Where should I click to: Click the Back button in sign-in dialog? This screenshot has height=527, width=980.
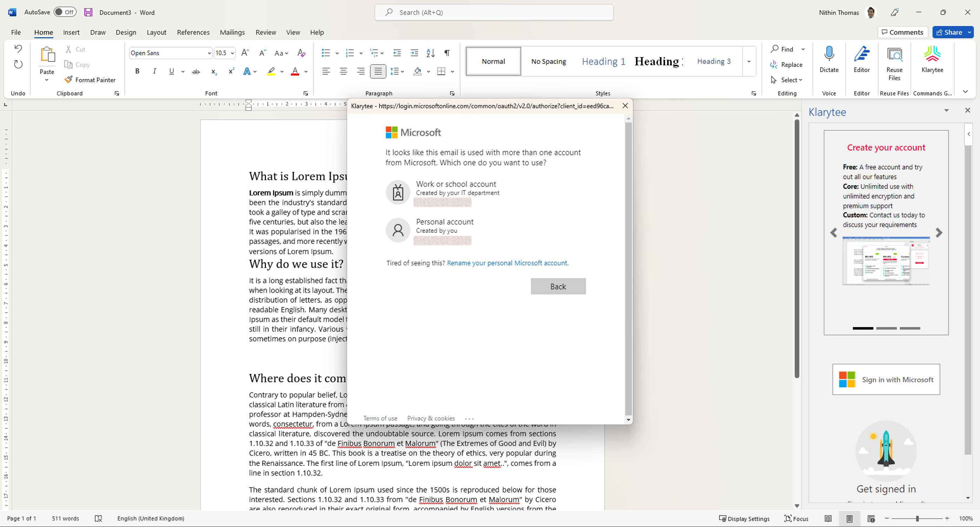pos(558,286)
